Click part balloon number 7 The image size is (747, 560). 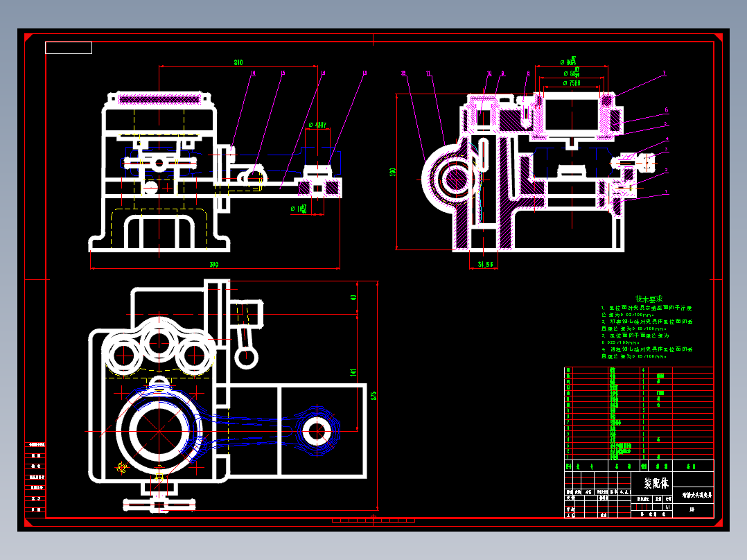pos(664,73)
